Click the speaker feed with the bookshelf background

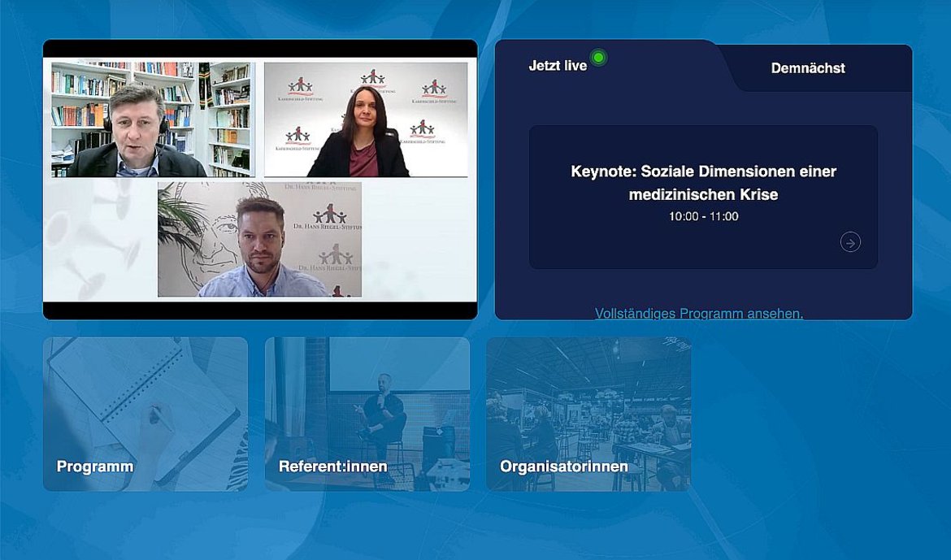pos(153,119)
